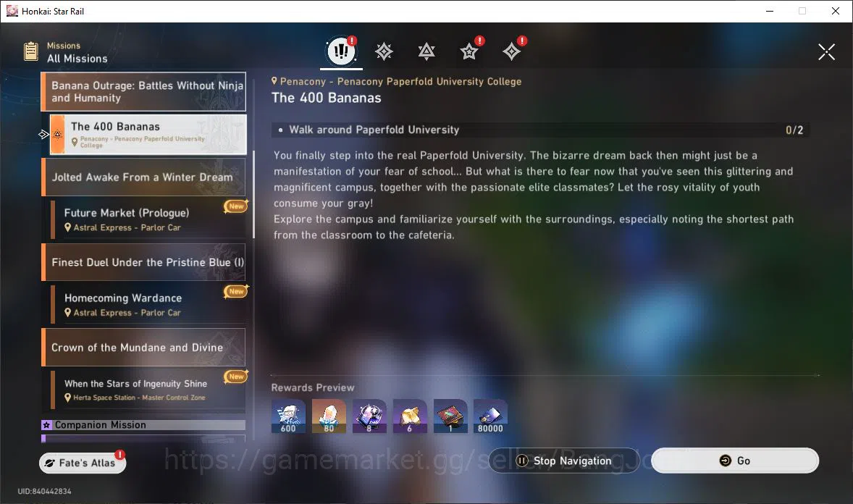Click the Companion Mission section header

click(x=143, y=425)
